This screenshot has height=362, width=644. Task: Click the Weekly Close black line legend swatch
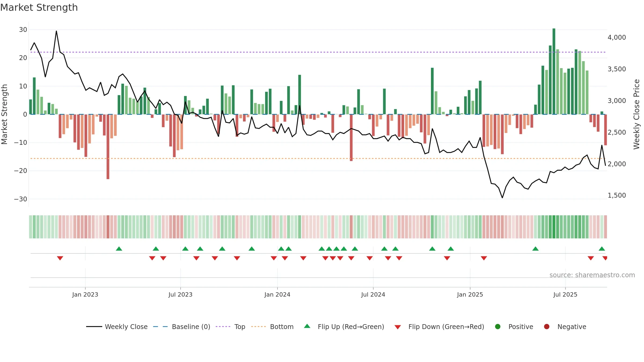click(94, 327)
